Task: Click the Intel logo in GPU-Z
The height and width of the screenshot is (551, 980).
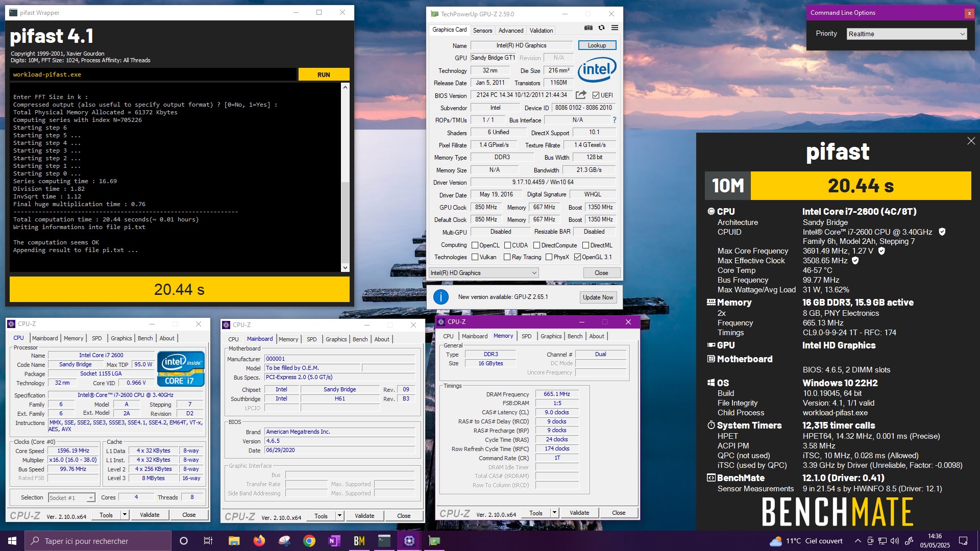Action: click(597, 69)
